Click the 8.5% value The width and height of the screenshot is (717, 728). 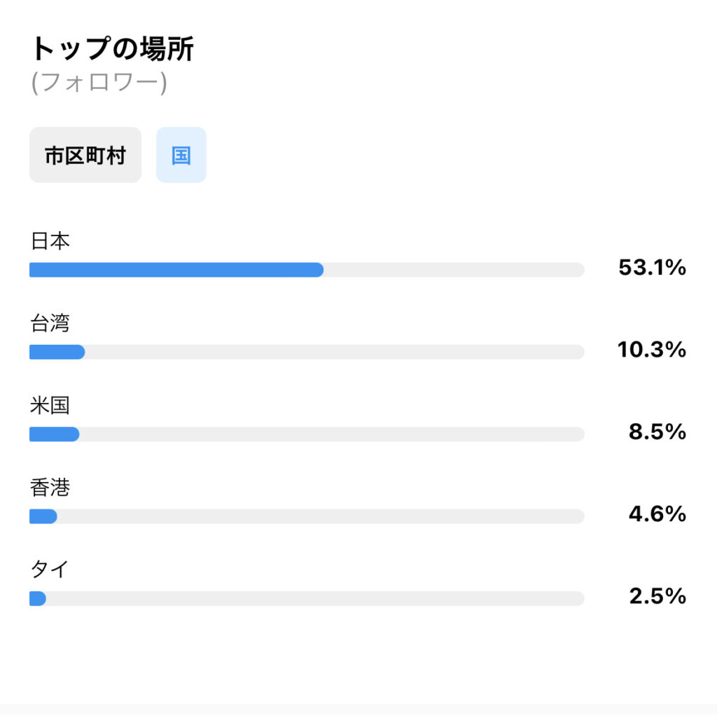(x=657, y=432)
